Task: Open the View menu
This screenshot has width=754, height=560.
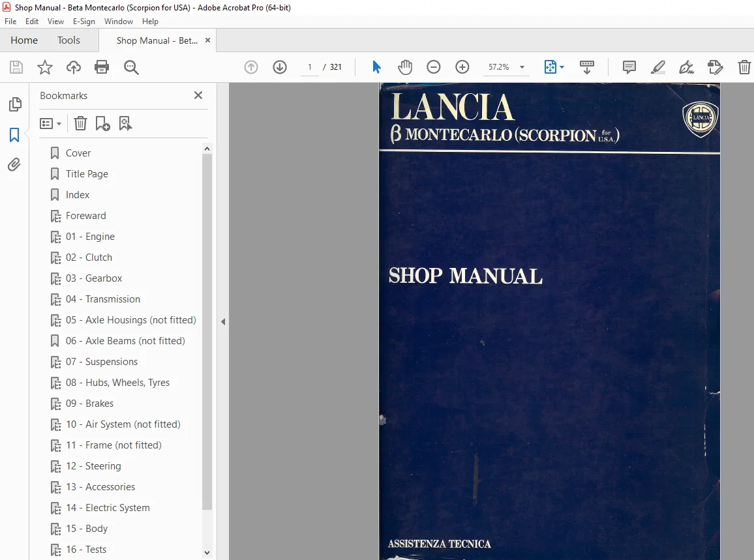Action: coord(56,21)
